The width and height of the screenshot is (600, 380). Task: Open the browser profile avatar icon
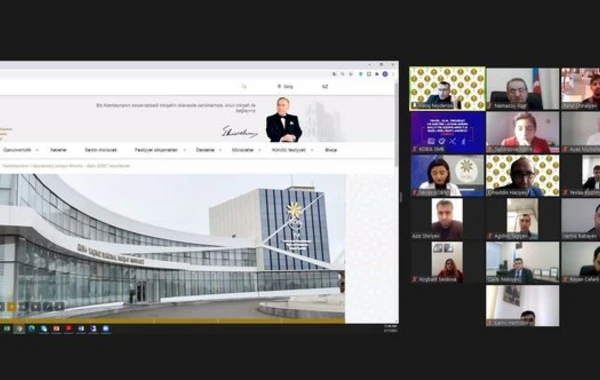(x=385, y=74)
